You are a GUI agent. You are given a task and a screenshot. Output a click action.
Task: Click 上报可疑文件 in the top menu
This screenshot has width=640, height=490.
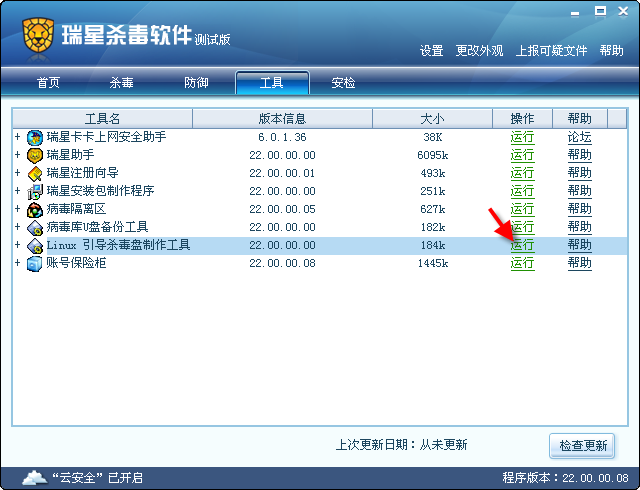[x=551, y=51]
